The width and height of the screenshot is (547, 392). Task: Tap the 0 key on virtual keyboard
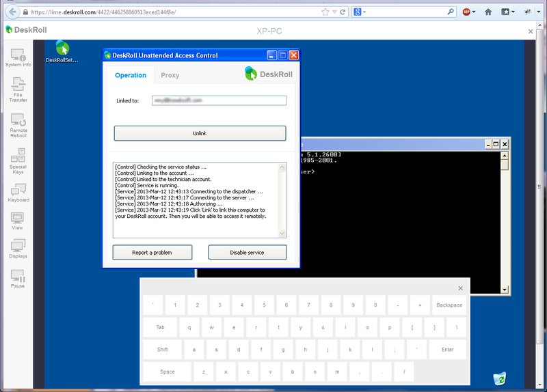coord(375,305)
